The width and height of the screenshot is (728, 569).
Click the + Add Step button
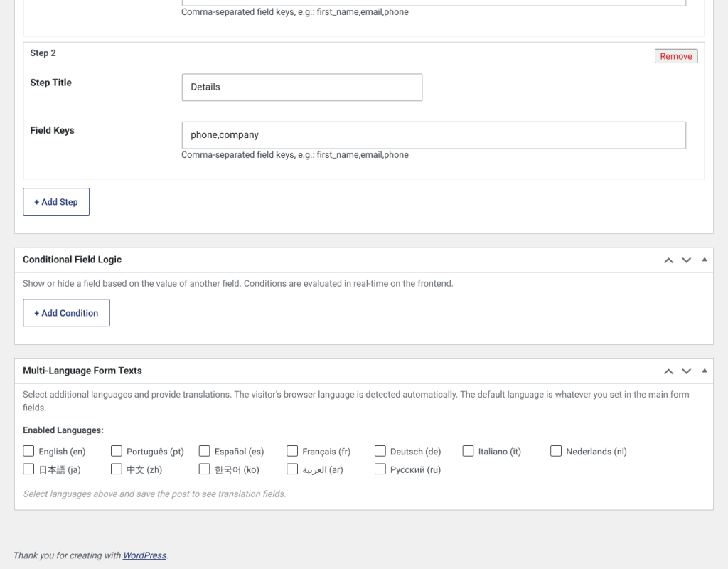coord(56,201)
